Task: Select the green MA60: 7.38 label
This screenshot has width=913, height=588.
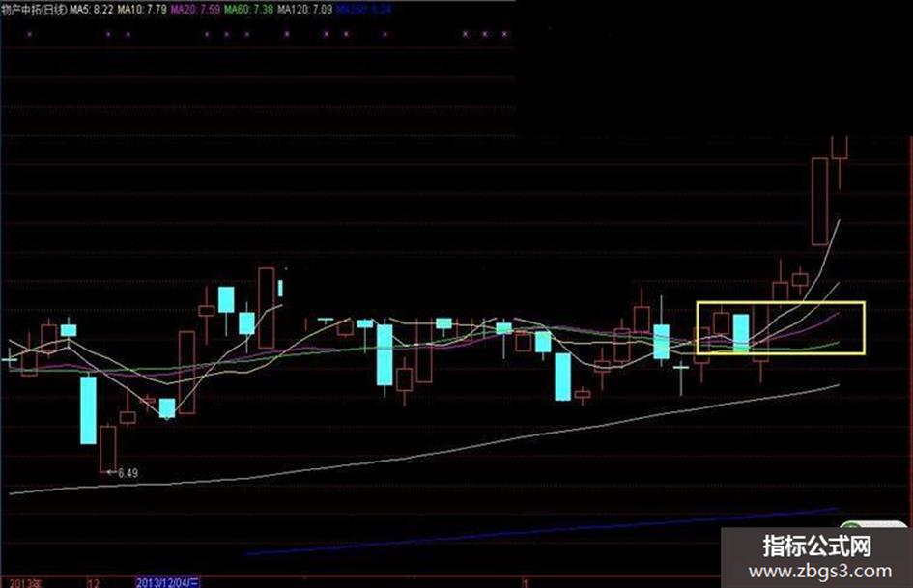Action: point(248,10)
